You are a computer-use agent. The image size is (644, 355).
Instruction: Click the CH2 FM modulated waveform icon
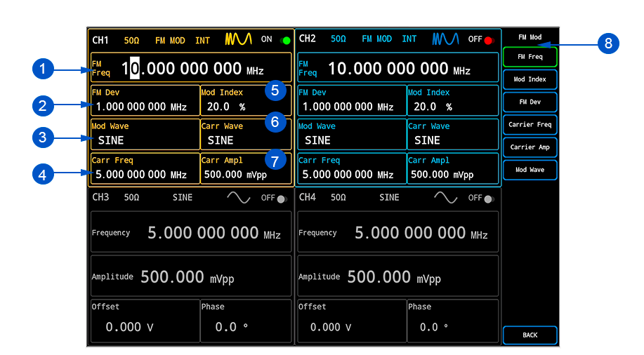446,39
